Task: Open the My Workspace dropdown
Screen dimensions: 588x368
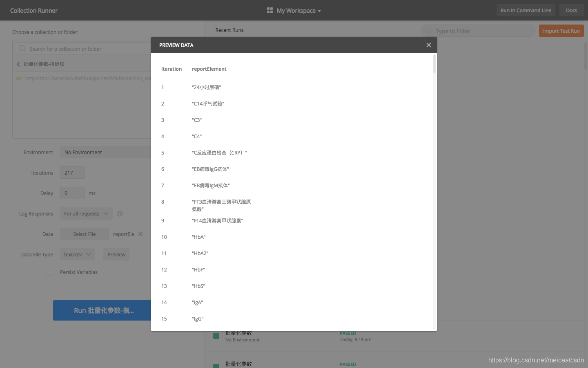Action: point(298,11)
